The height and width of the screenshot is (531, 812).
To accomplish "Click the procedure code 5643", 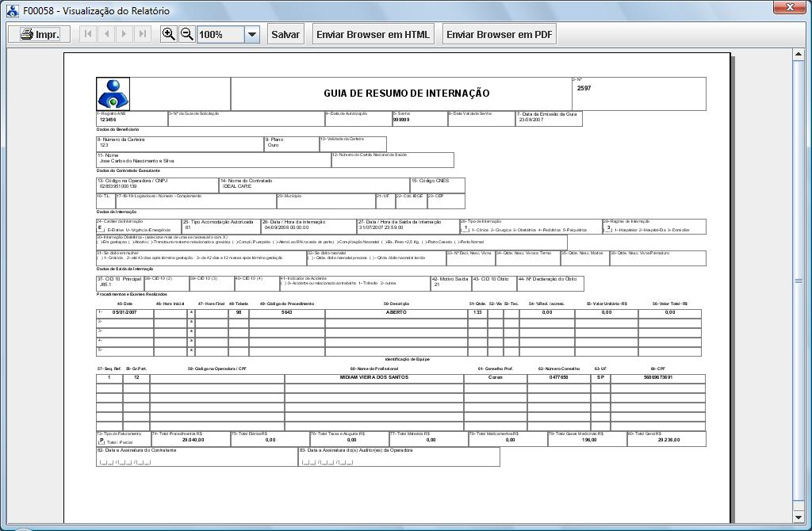I will [x=287, y=312].
